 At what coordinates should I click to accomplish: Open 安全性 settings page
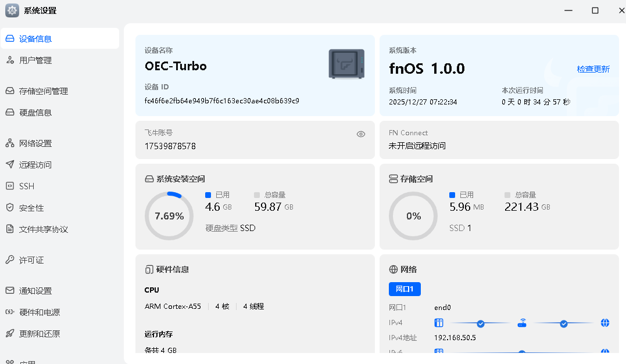(x=60, y=207)
